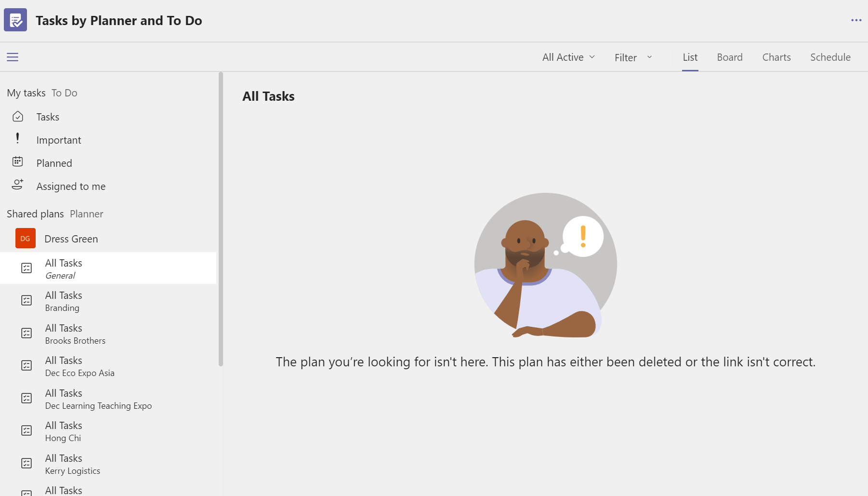Click the Tasks home icon

[x=18, y=117]
